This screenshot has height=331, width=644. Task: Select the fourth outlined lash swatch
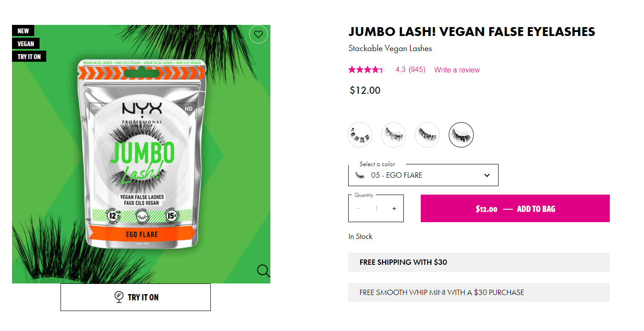pos(461,135)
